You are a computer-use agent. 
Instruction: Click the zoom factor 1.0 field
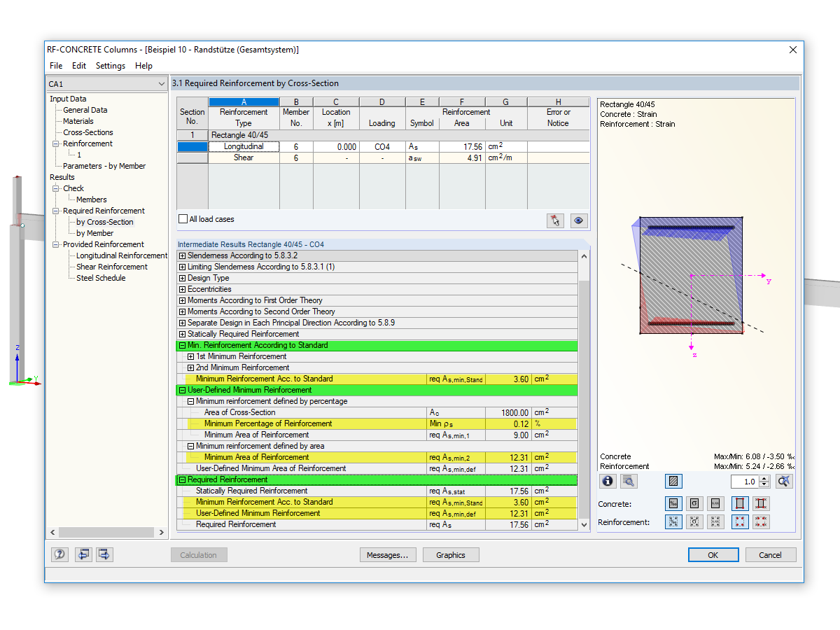pyautogui.click(x=745, y=482)
